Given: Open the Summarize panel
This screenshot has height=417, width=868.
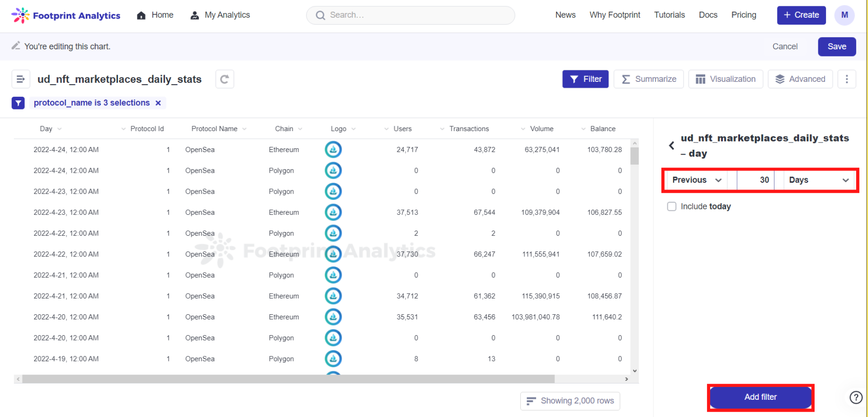Looking at the screenshot, I should pyautogui.click(x=648, y=79).
